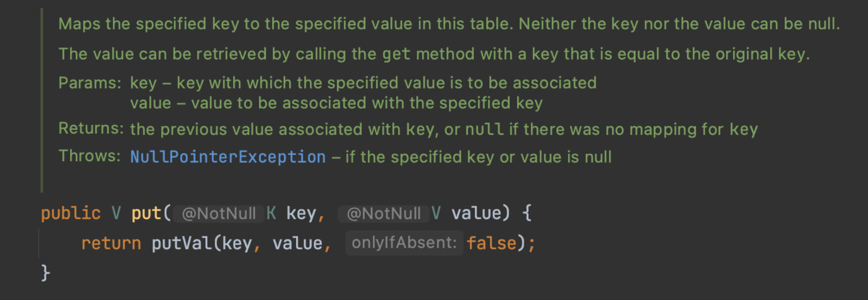Click the NullPointerException link in Throws
The height and width of the screenshot is (300, 868).
228,157
